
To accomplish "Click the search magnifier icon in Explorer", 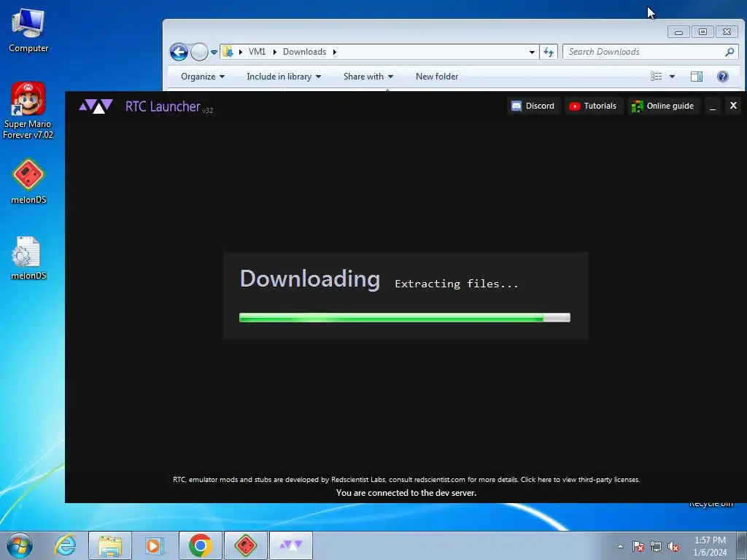I will click(x=729, y=52).
